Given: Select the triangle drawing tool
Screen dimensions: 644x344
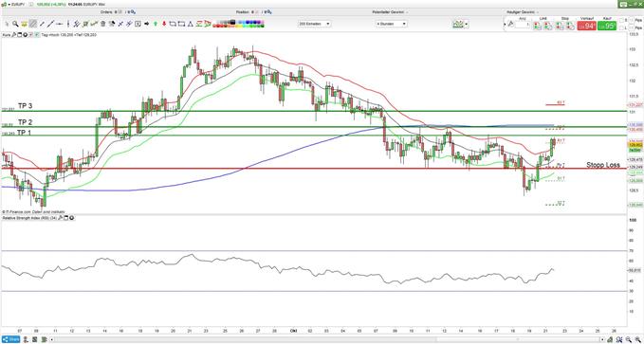Looking at the screenshot, I should 191,24.
